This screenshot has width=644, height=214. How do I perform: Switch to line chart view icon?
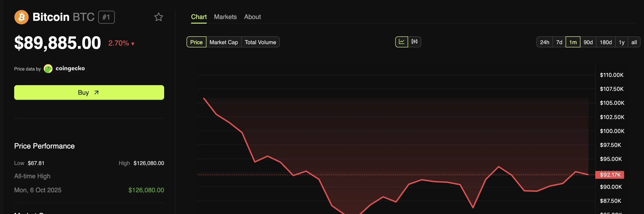pos(401,42)
